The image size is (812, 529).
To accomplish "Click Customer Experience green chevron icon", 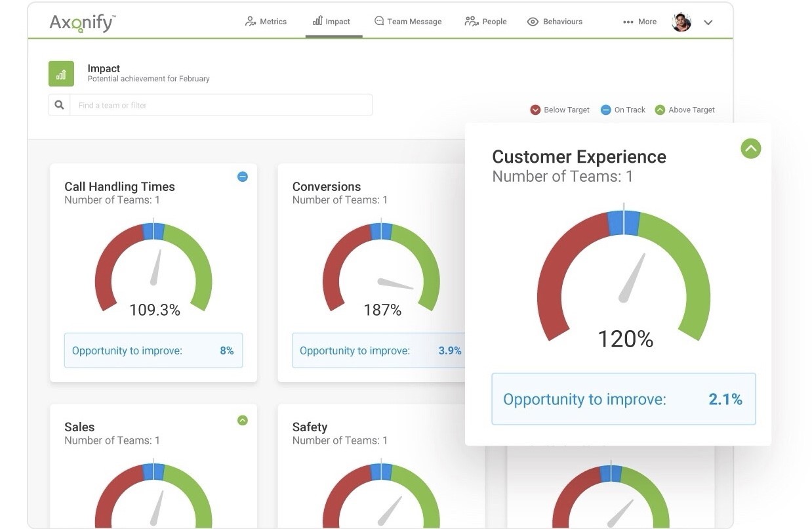I will (750, 149).
